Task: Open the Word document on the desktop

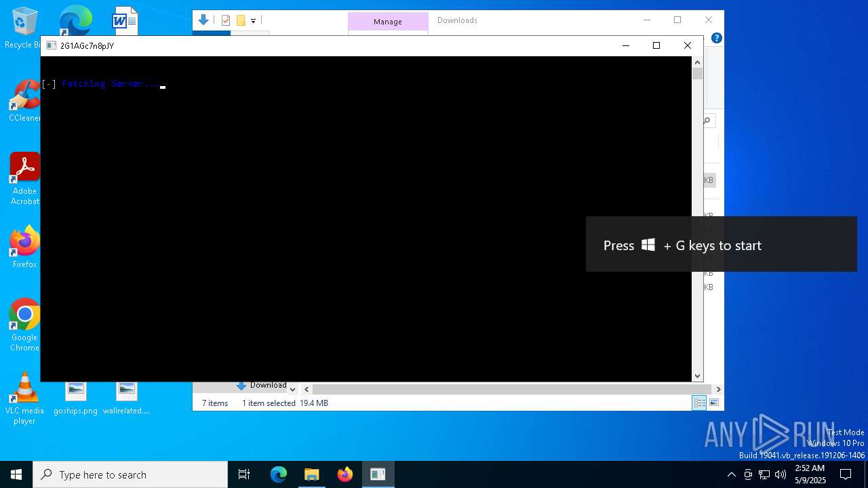Action: tap(125, 20)
